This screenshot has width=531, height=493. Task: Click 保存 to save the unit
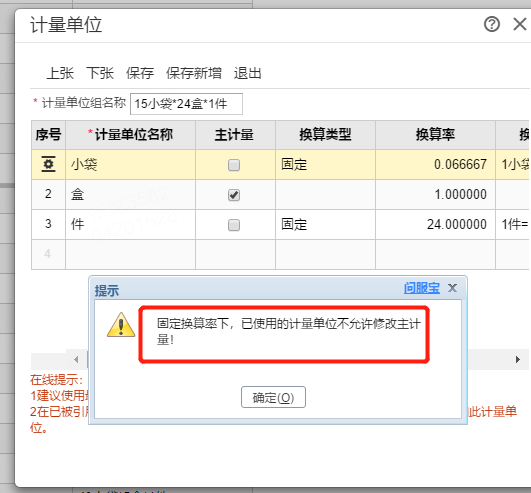pos(140,73)
